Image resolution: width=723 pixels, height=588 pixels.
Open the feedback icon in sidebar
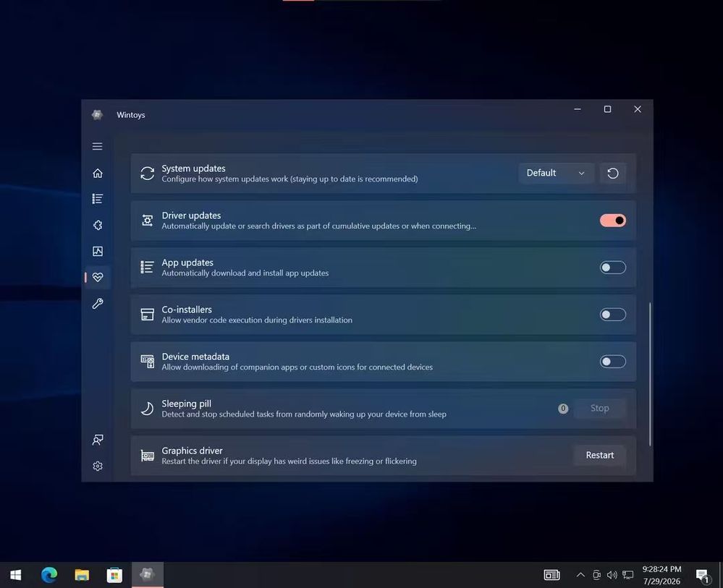coord(97,440)
